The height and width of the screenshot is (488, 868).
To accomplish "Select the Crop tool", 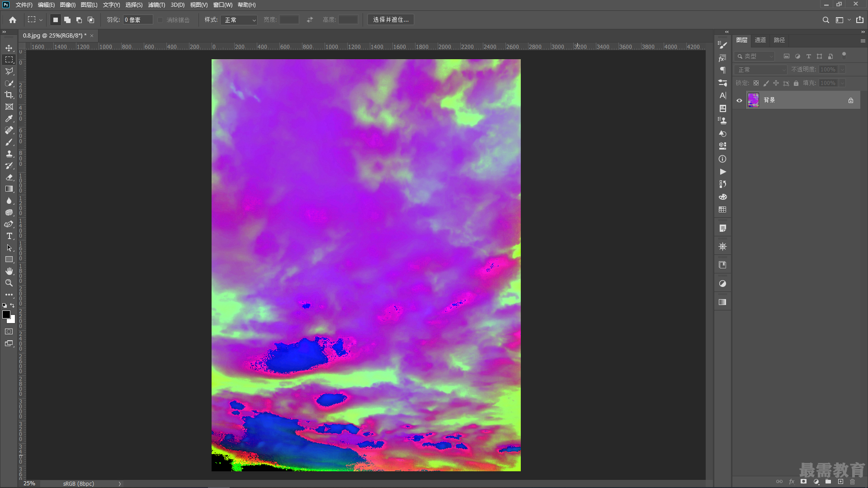I will tap(9, 95).
